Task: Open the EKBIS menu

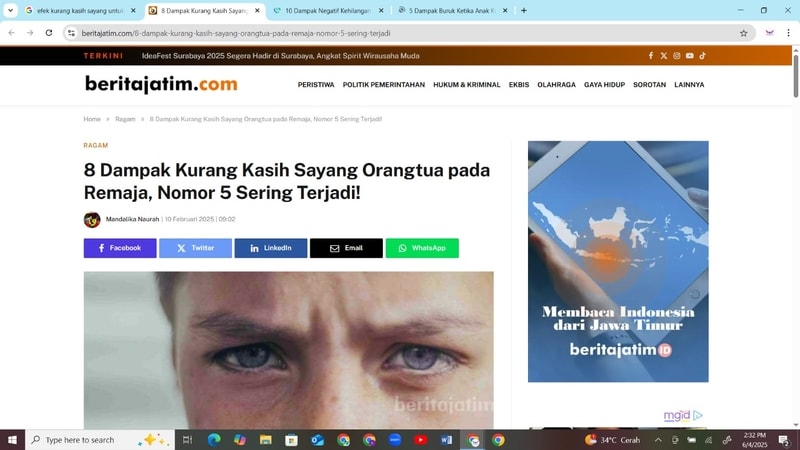Action: [x=519, y=85]
